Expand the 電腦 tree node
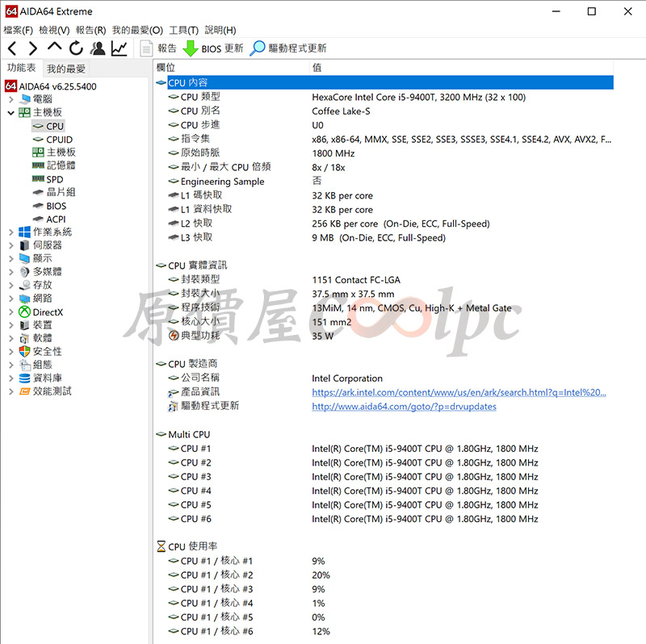The image size is (646, 644). pos(11,99)
